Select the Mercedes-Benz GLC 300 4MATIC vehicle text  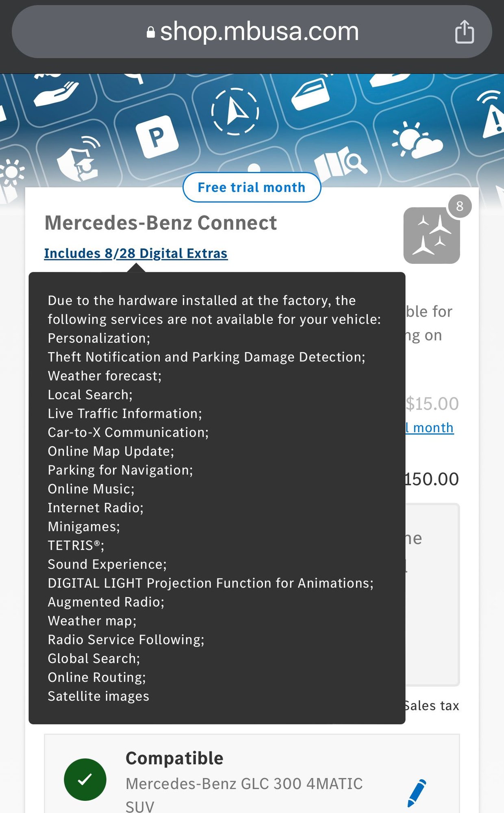tap(244, 784)
